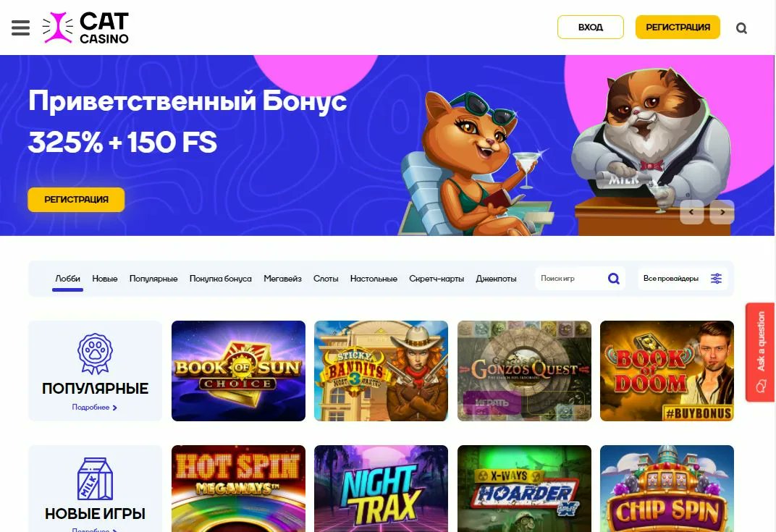This screenshot has height=532, width=776.
Task: Click the Cat Casino logo
Action: point(85,28)
